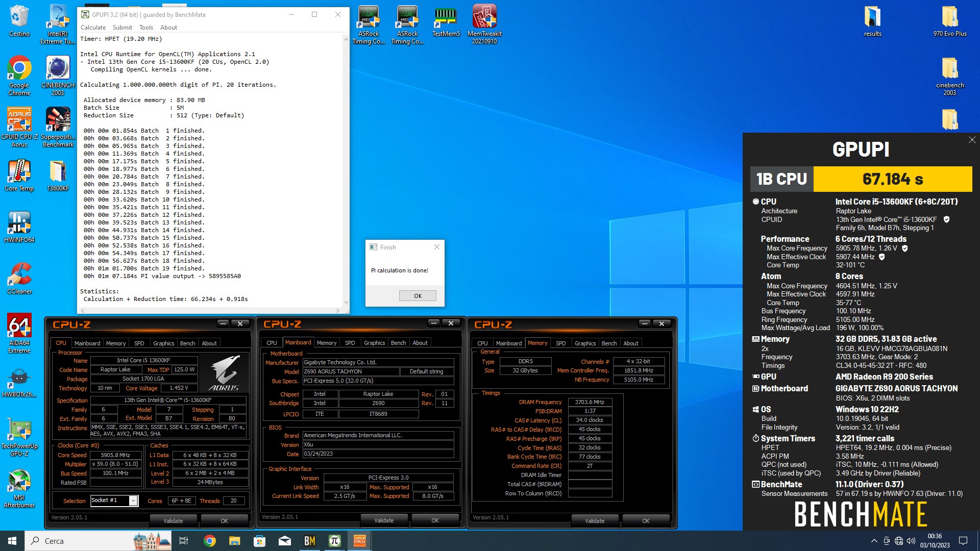Launch TechPowerUp GPU-Z shortcut
The image size is (980, 551).
19,436
